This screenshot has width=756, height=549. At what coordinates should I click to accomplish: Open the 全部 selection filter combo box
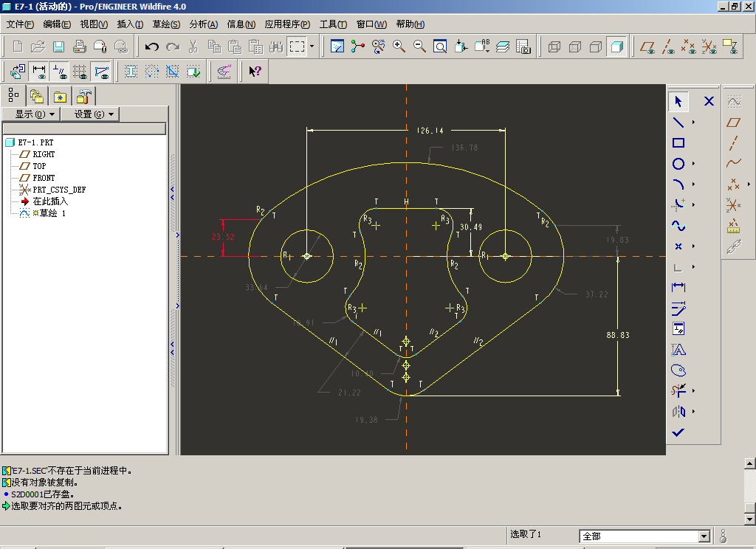point(645,536)
